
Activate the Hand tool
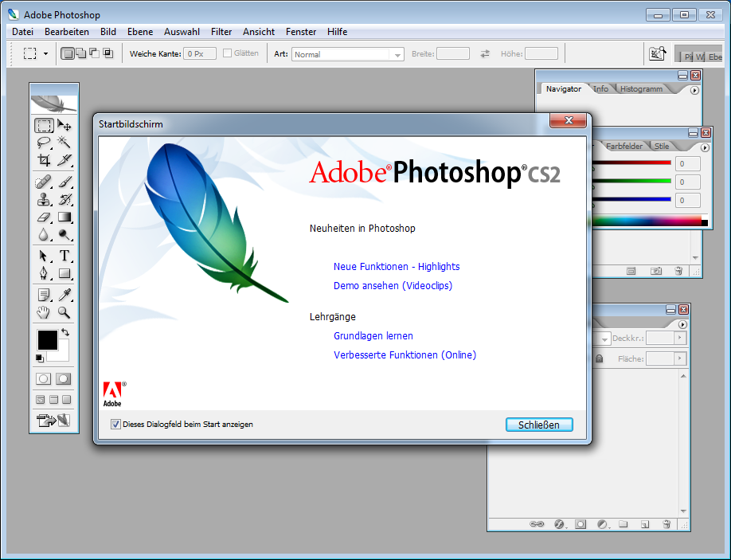(x=44, y=312)
